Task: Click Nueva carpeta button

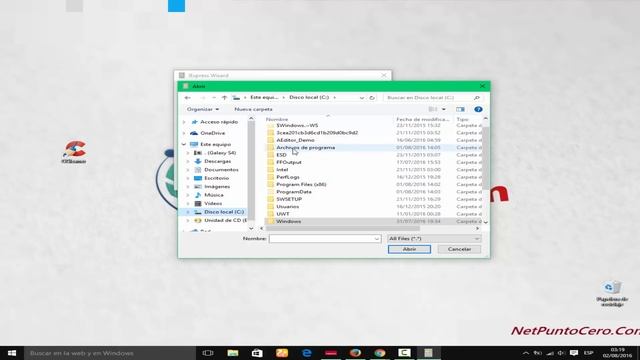Action: tap(253, 109)
